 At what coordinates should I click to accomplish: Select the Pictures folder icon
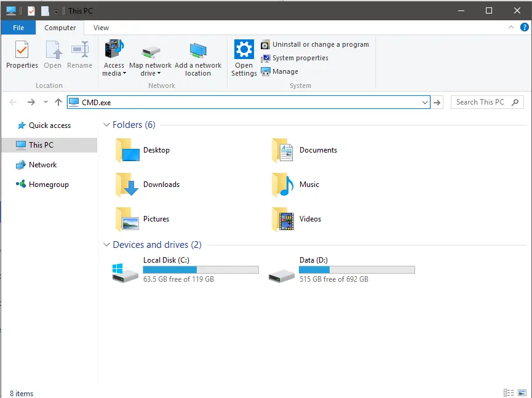tap(127, 219)
